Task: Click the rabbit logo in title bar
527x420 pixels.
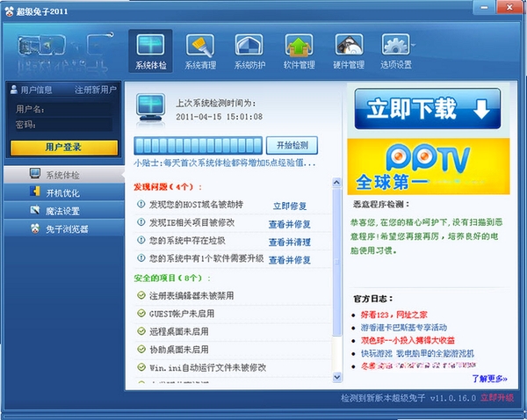Action: 9,11
